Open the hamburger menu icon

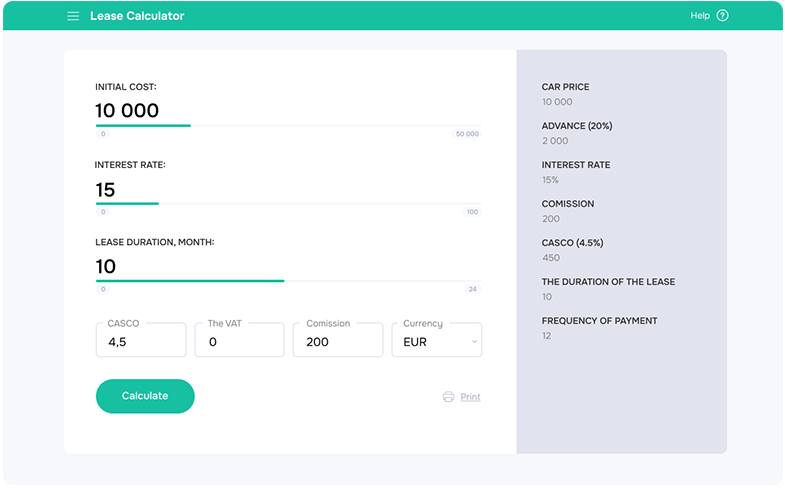pyautogui.click(x=73, y=16)
